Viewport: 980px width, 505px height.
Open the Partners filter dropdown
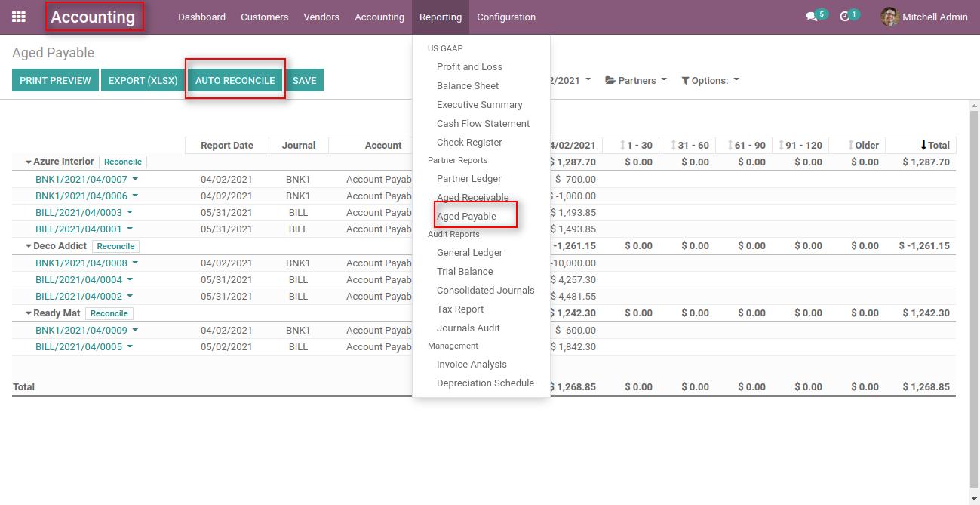tap(636, 80)
